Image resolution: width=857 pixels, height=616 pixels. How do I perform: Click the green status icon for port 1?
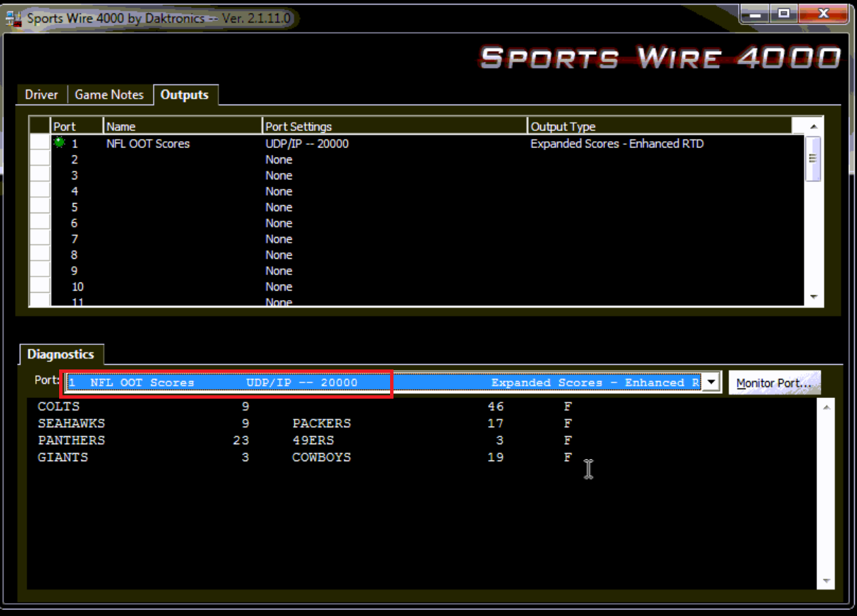pyautogui.click(x=59, y=143)
